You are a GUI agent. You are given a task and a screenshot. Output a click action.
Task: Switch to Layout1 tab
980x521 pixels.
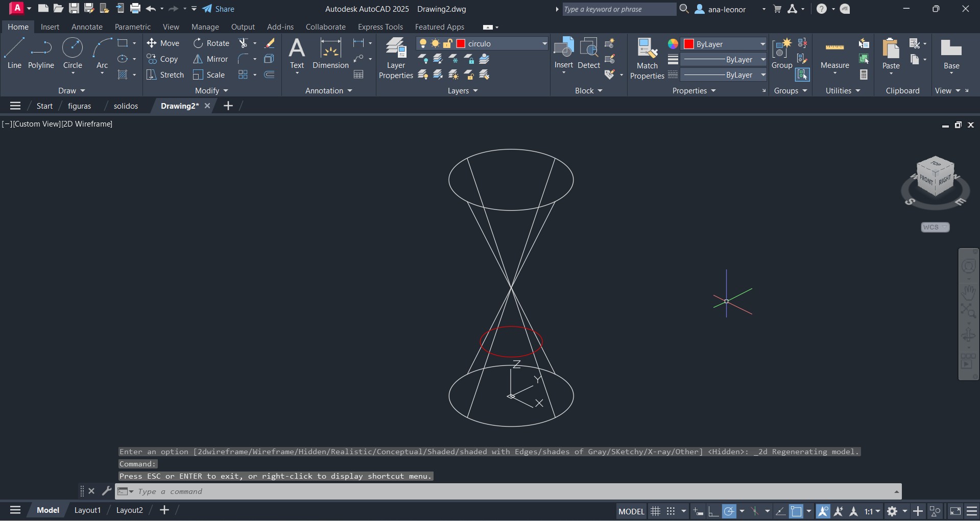87,510
